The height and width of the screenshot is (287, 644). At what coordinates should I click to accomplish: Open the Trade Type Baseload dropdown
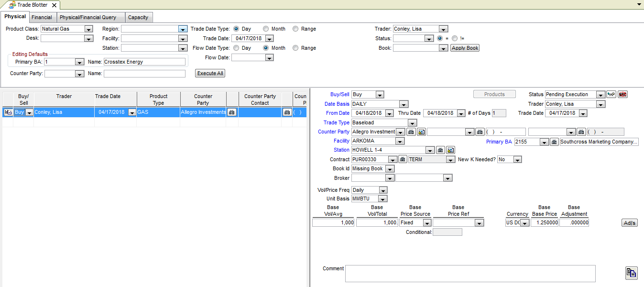pyautogui.click(x=412, y=123)
